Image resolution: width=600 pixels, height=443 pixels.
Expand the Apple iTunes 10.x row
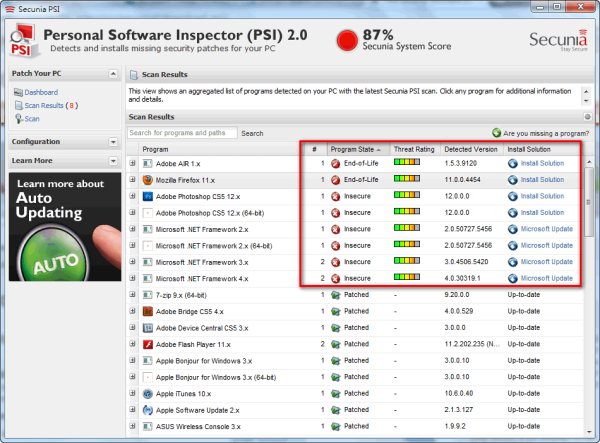coord(132,393)
